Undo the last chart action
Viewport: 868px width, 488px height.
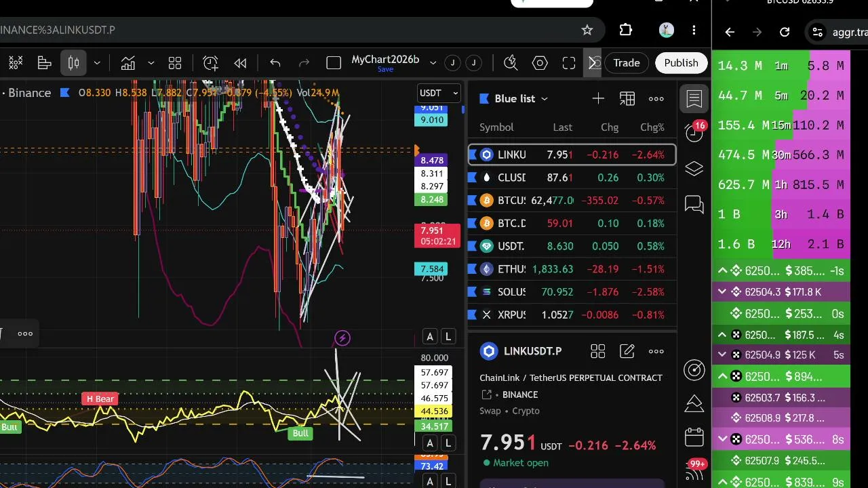275,63
